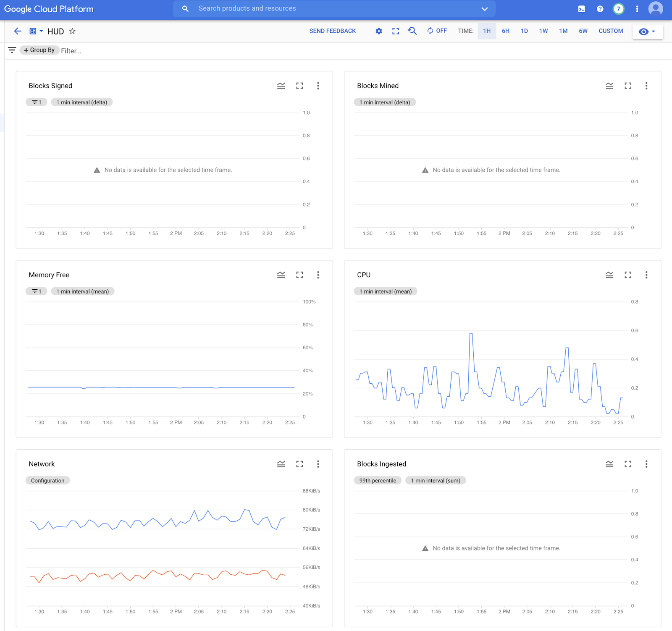Click the eye view mode dropdown
The height and width of the screenshot is (631, 672).
(x=647, y=31)
